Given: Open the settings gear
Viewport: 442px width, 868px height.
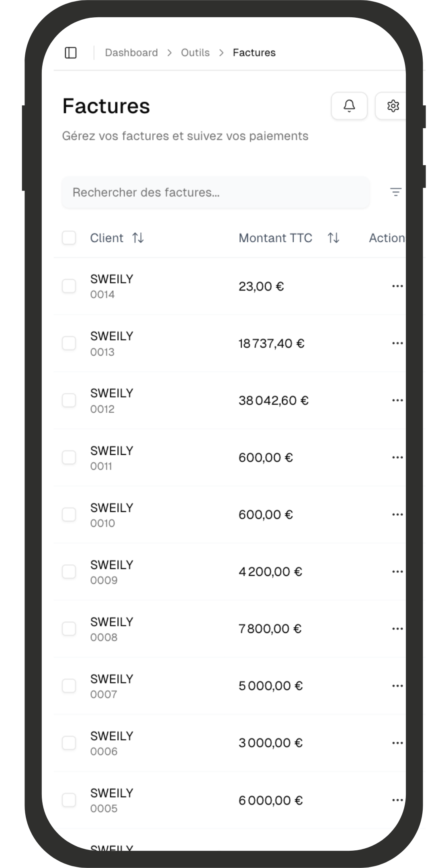Looking at the screenshot, I should point(393,106).
